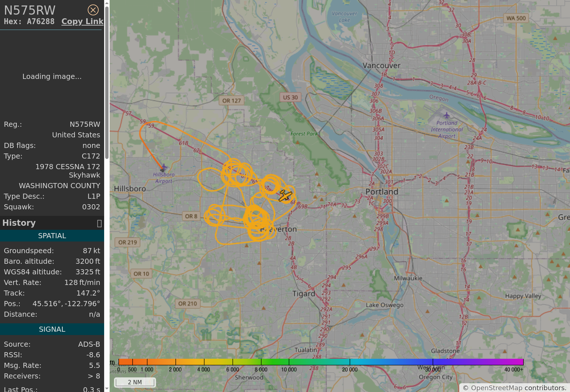The image size is (570, 392).
Task: Click the OR 8 highway marker
Action: point(191,216)
